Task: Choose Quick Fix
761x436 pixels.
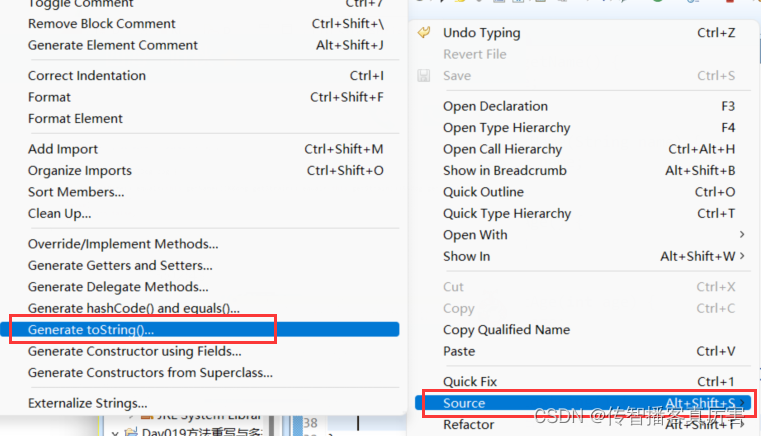Action: coord(583,382)
